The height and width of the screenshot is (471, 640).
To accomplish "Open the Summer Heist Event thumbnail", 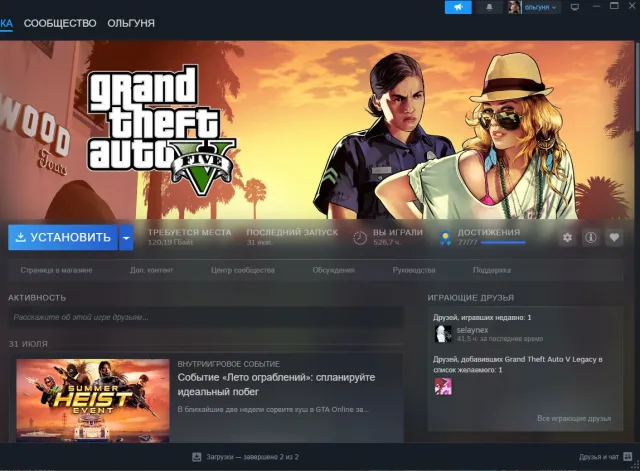I will pos(93,400).
